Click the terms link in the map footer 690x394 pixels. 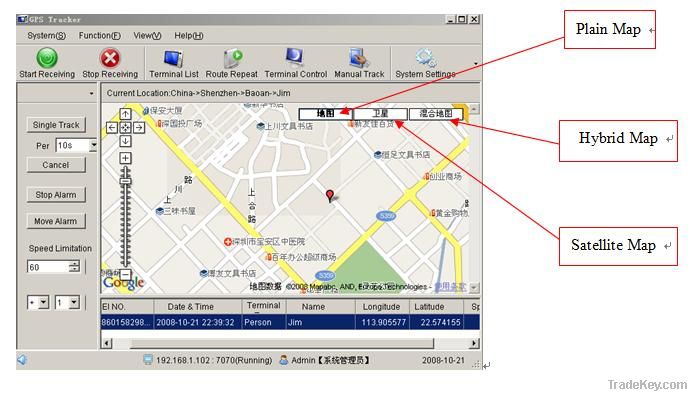coord(450,287)
